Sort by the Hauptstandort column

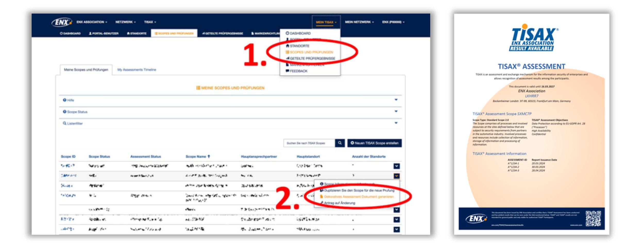tap(308, 157)
